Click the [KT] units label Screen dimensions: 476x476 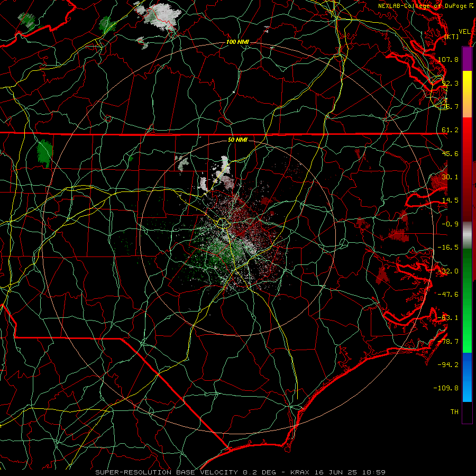452,36
